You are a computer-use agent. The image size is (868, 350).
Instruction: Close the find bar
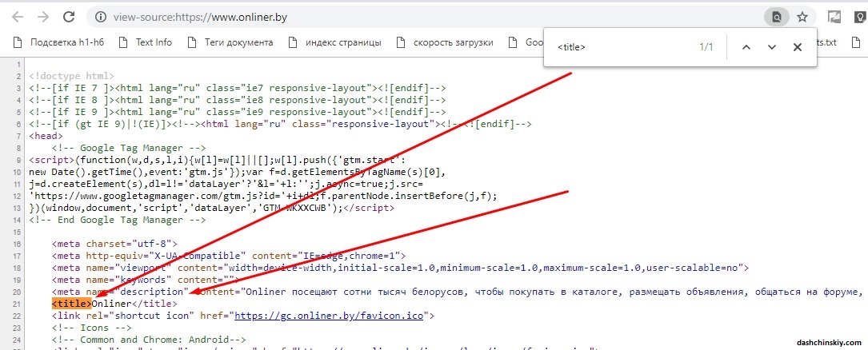[797, 47]
